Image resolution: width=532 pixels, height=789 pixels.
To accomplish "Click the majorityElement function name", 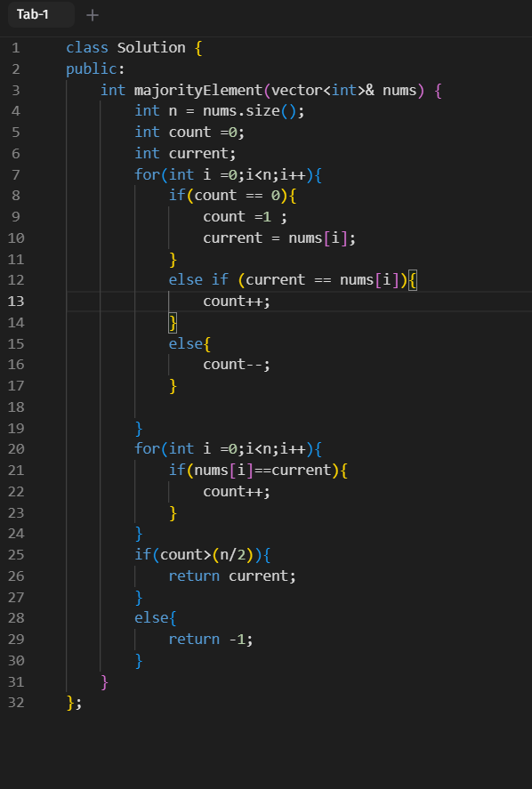I will click(x=198, y=91).
